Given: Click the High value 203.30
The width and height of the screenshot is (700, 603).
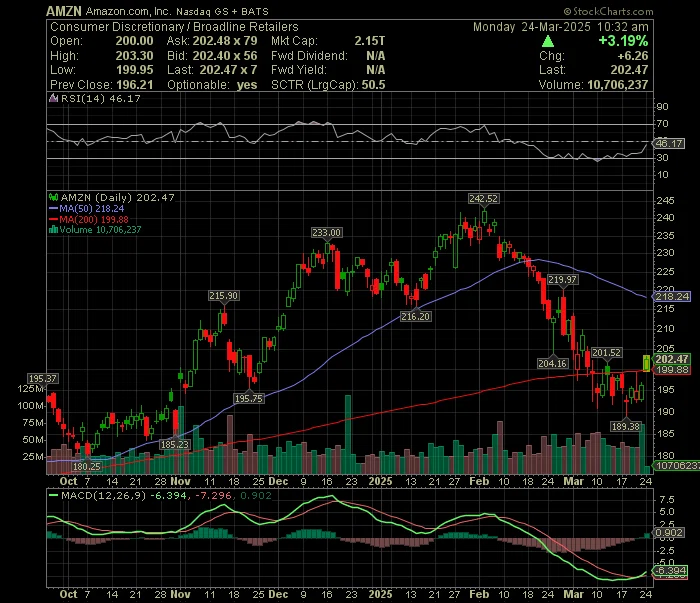Looking at the screenshot, I should 134,56.
